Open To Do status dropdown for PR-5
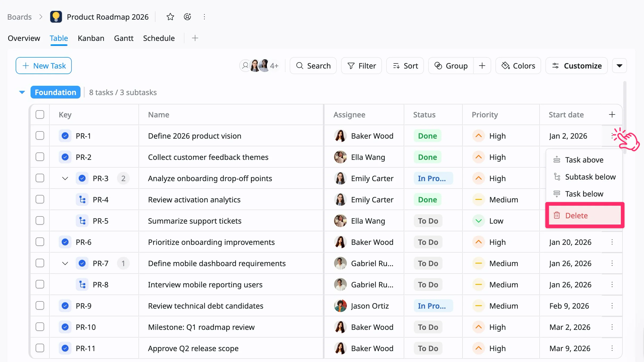The width and height of the screenshot is (644, 362). (x=428, y=221)
